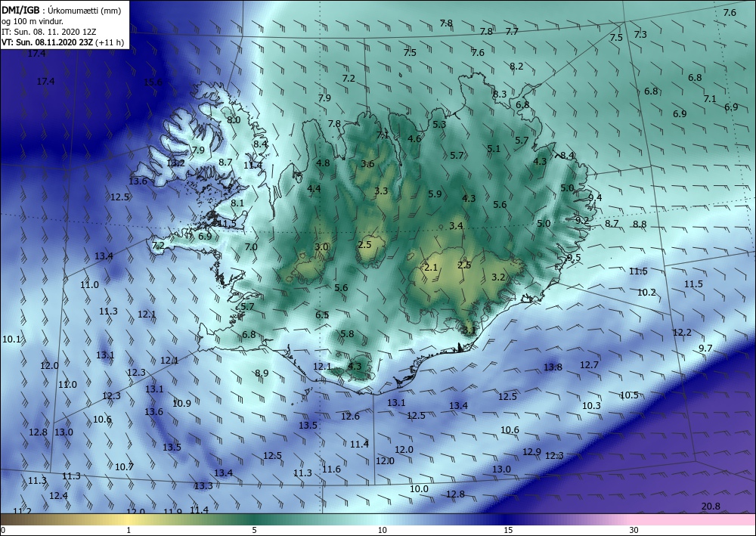Click the map value 8.1
This screenshot has width=756, height=536.
click(x=237, y=203)
